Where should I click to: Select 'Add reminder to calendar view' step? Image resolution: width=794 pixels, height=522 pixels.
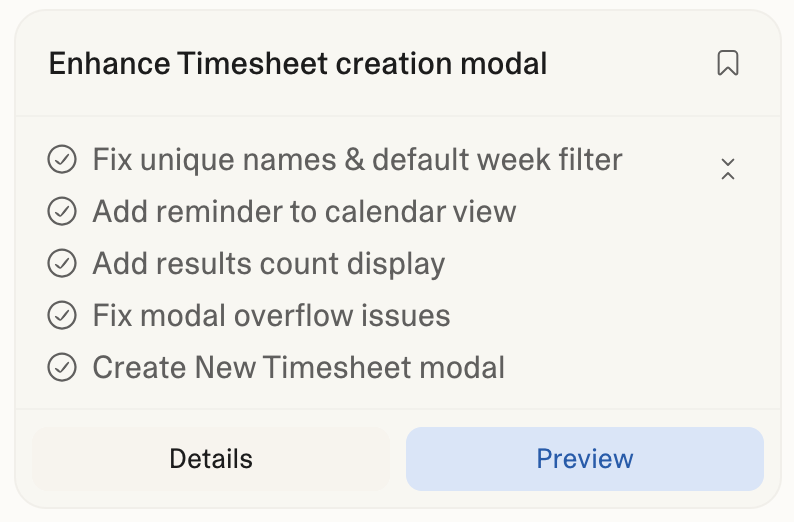coord(304,212)
